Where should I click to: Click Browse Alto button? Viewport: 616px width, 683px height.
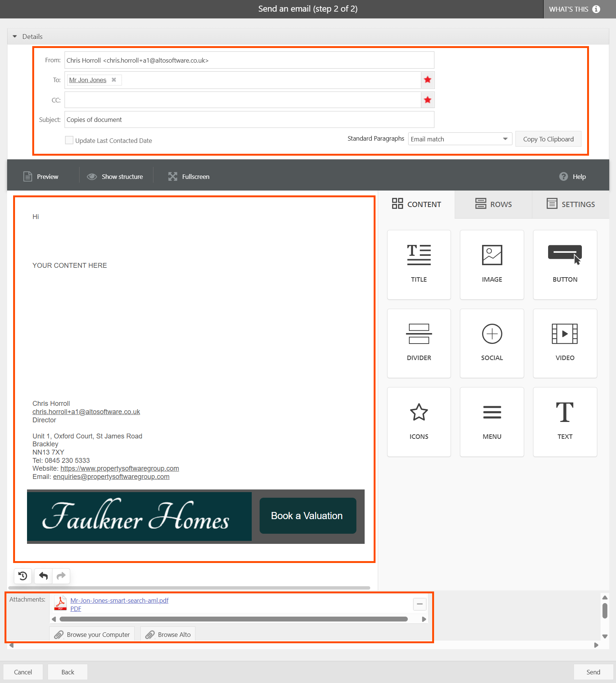(168, 635)
